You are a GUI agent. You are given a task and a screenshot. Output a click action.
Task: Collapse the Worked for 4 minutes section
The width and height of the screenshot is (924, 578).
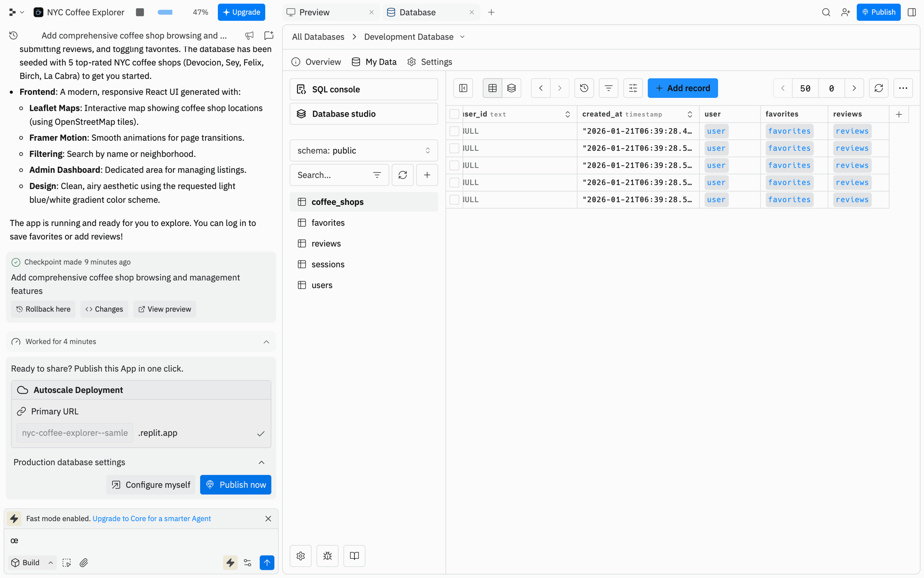click(x=266, y=342)
